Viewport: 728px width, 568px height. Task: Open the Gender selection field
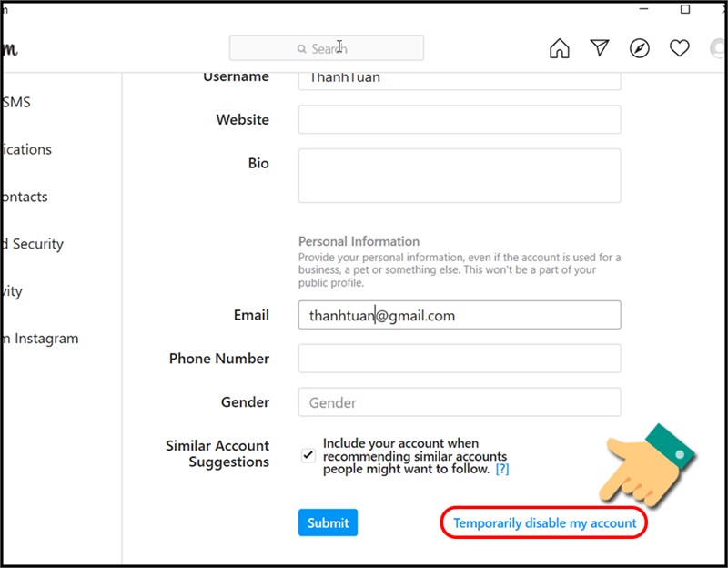[x=460, y=402]
